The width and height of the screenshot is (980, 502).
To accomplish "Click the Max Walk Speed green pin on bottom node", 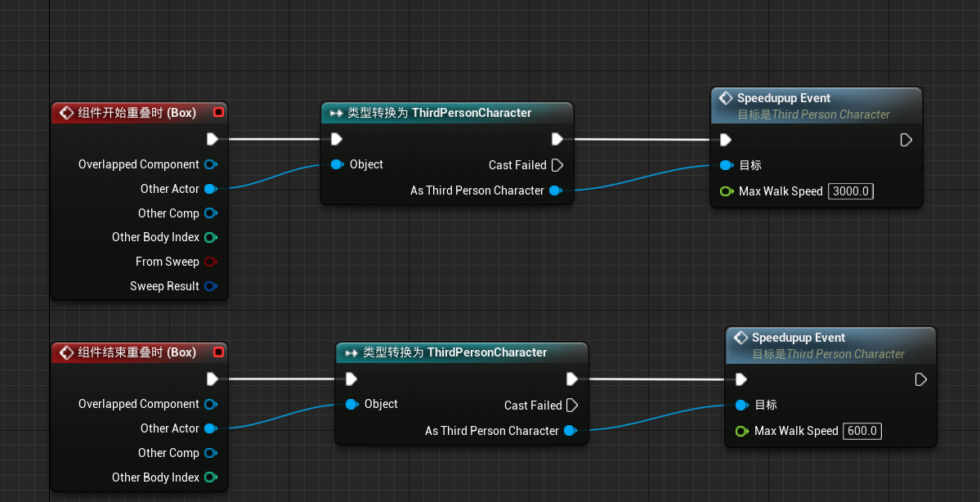I will 741,431.
